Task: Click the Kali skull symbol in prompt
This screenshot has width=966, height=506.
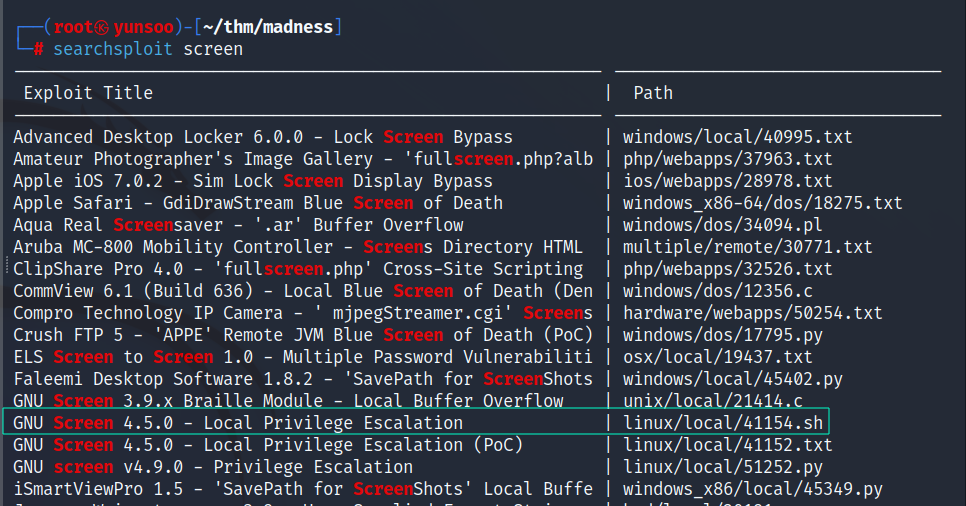Action: point(102,28)
